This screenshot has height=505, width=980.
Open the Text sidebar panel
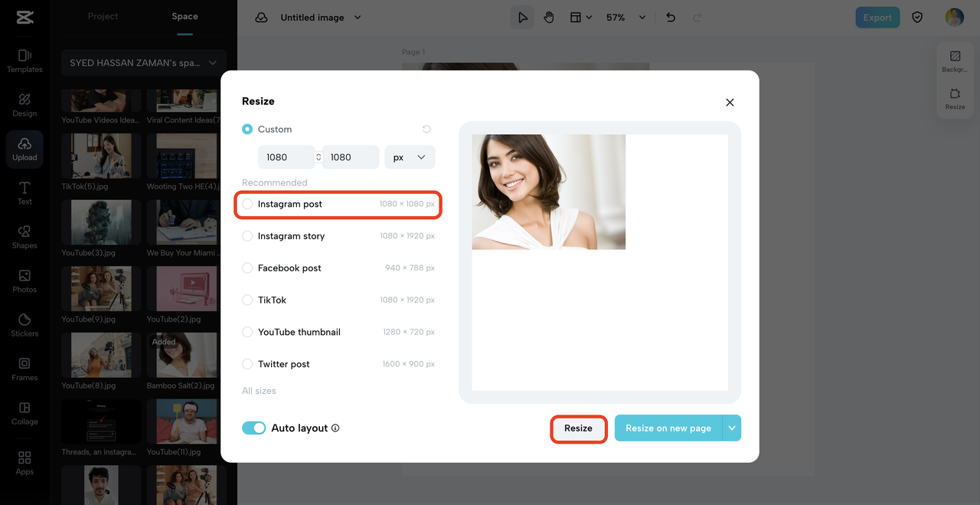tap(24, 193)
